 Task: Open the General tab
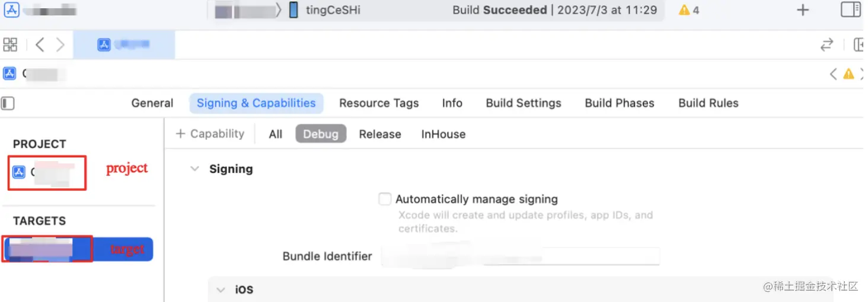[152, 103]
